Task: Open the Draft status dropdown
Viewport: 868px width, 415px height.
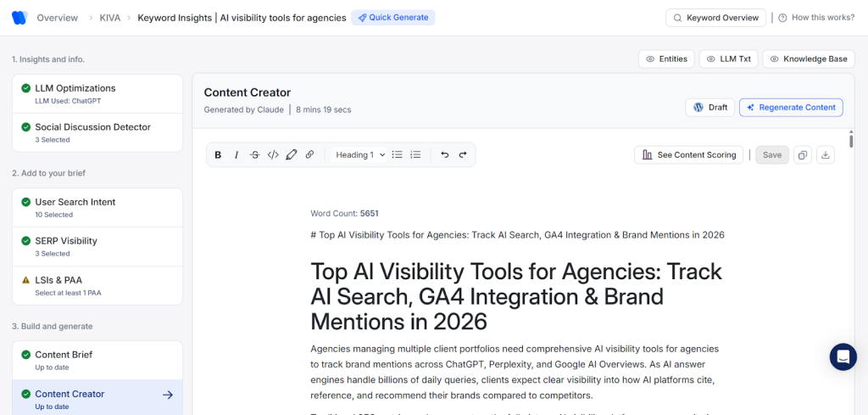Action: 709,107
